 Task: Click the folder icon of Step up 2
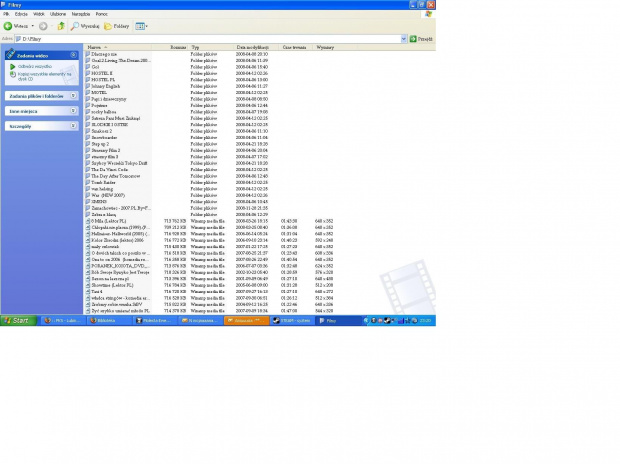pos(88,144)
